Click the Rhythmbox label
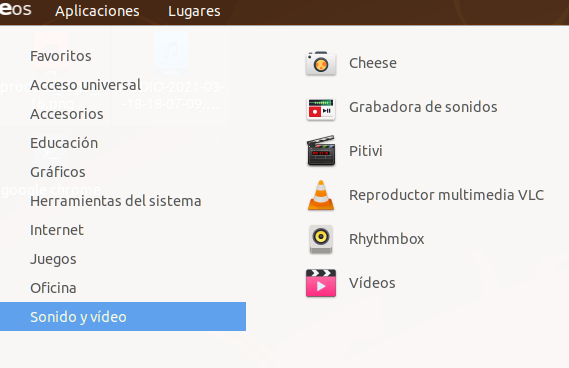 pyautogui.click(x=386, y=239)
